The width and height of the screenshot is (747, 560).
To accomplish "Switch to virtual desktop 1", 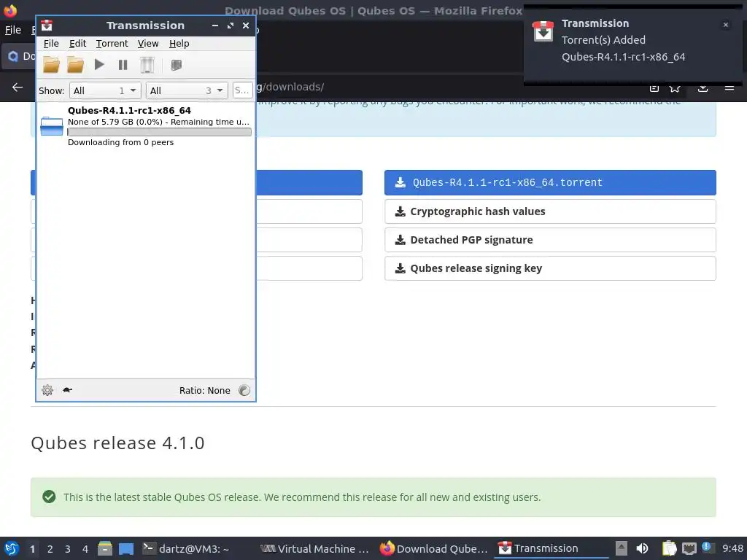I will point(32,549).
